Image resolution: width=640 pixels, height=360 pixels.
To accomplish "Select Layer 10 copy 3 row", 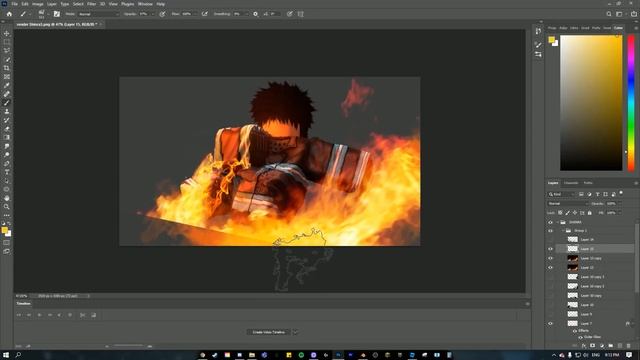I will [x=595, y=277].
